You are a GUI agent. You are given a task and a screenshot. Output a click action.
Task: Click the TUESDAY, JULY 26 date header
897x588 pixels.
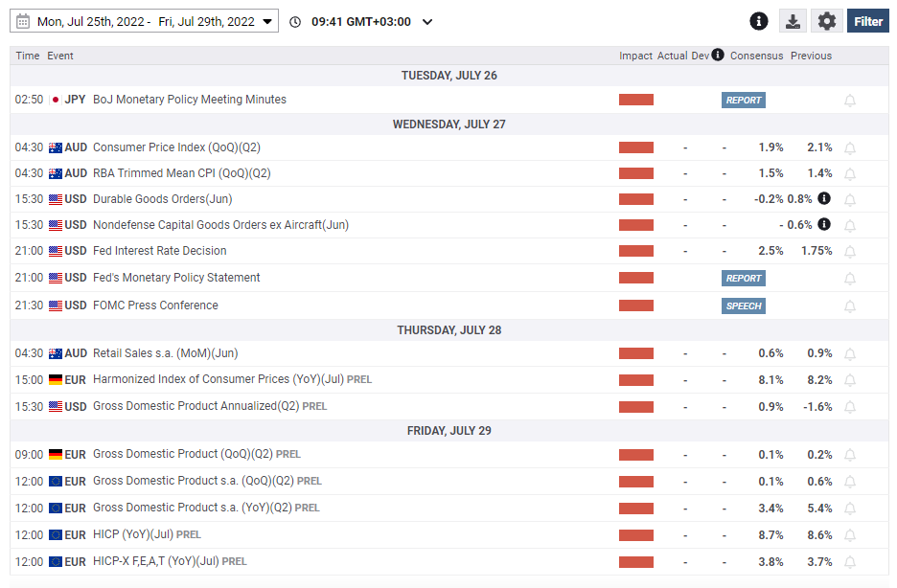(449, 76)
